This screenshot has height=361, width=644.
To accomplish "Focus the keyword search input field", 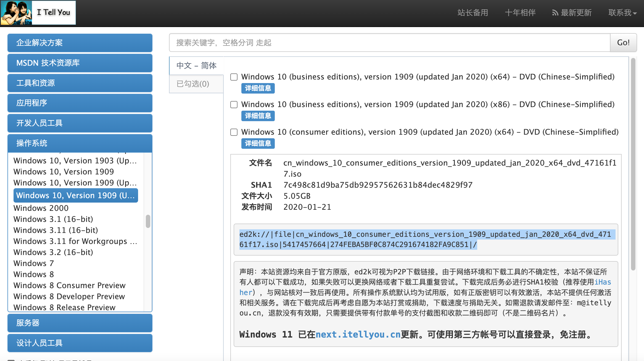I will (x=389, y=43).
